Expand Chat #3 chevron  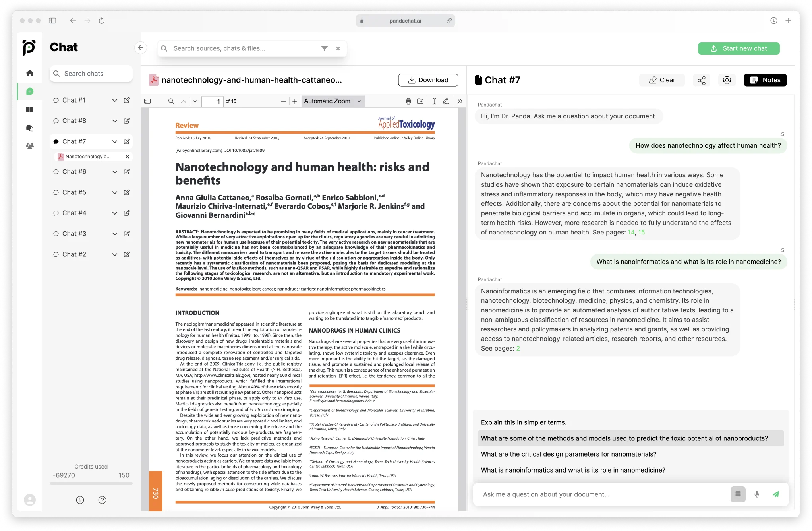tap(115, 234)
